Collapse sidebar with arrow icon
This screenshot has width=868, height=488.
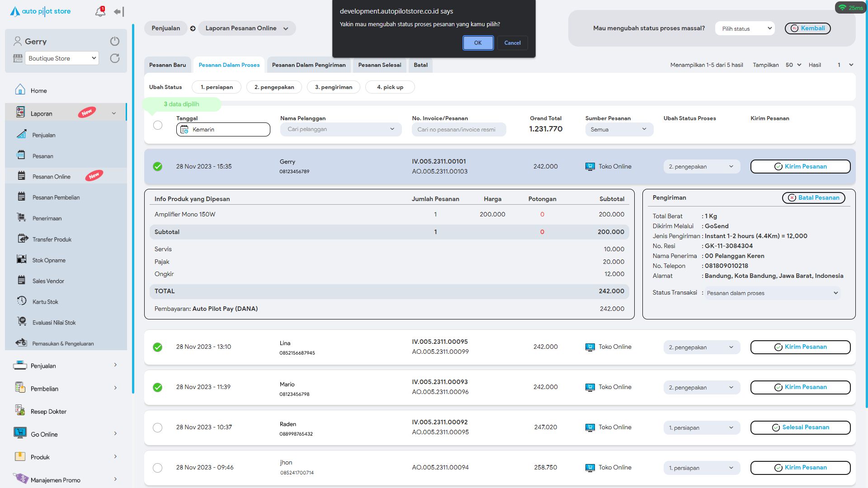click(118, 12)
